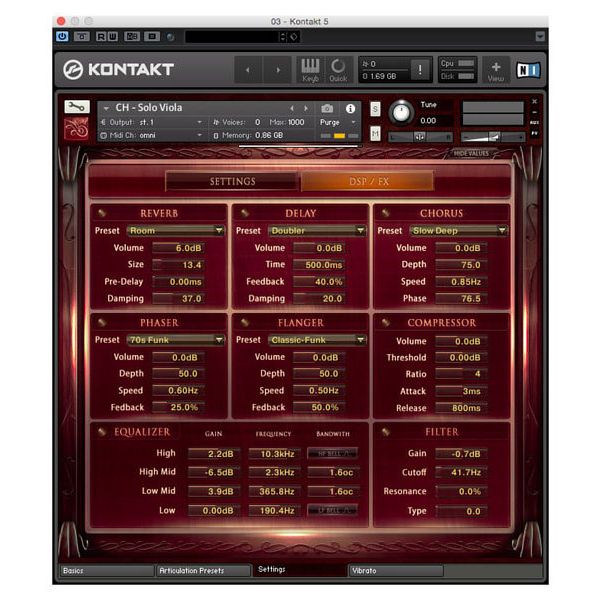The image size is (600, 600).
Task: Toggle the LF BELL button in EQ Low row
Action: [x=333, y=510]
